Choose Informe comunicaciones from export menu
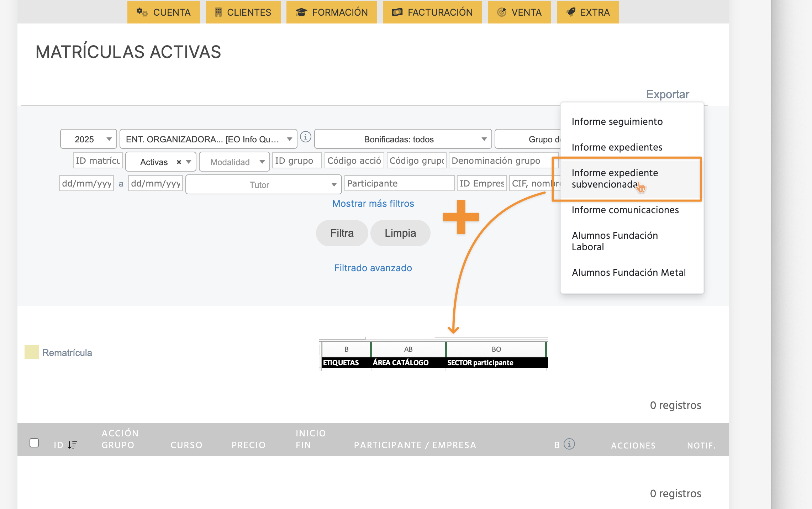Viewport: 812px width, 509px height. (x=625, y=210)
